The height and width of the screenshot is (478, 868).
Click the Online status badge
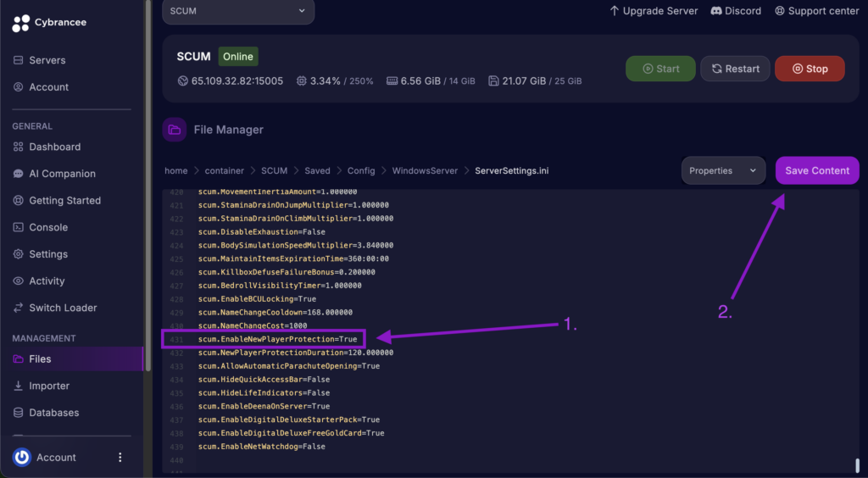click(238, 57)
